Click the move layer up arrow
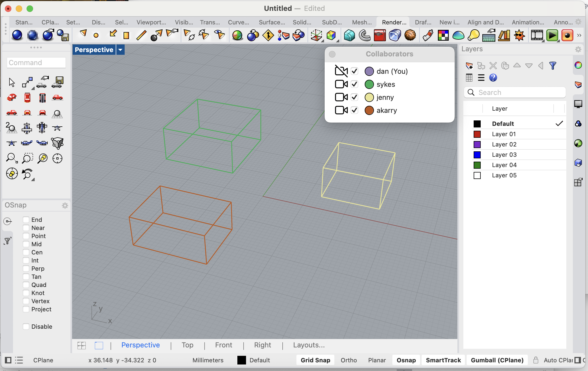The height and width of the screenshot is (371, 588). click(x=517, y=65)
